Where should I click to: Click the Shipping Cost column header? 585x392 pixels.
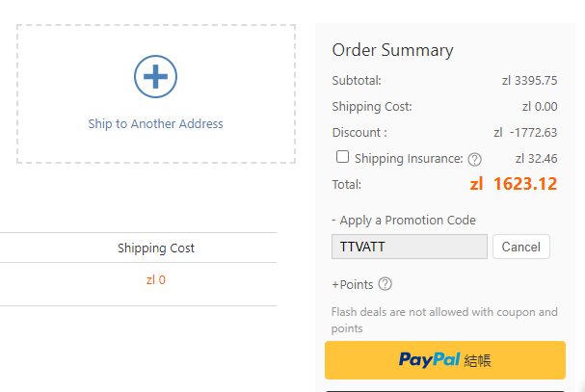(156, 248)
